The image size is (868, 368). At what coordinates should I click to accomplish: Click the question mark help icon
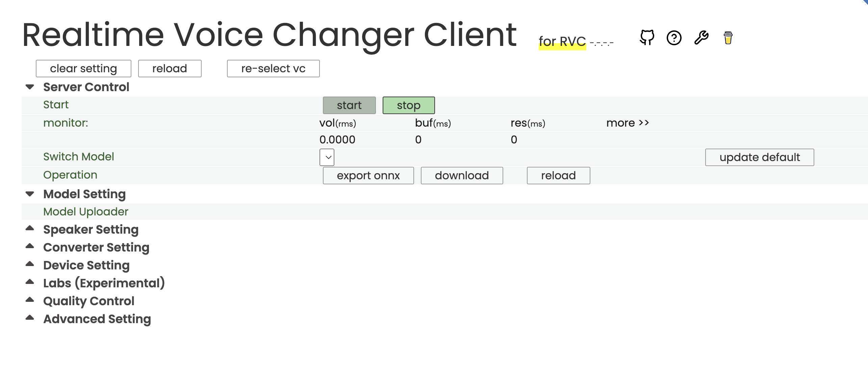(674, 38)
